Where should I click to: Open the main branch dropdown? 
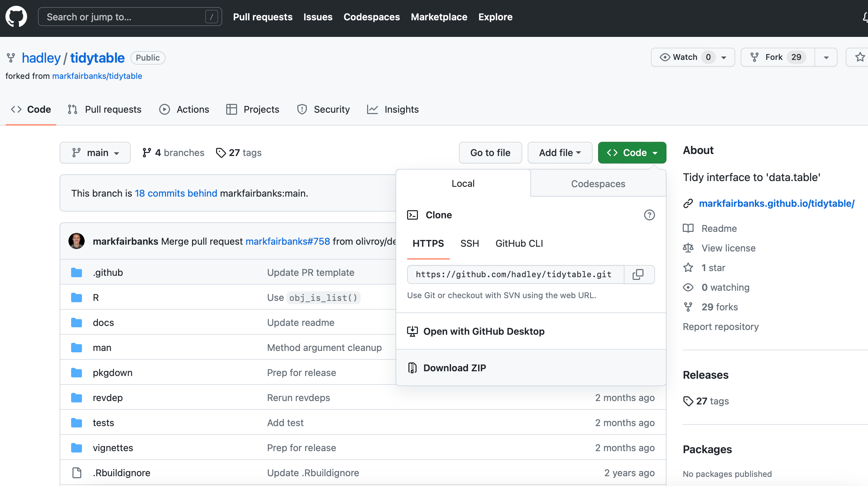point(95,153)
